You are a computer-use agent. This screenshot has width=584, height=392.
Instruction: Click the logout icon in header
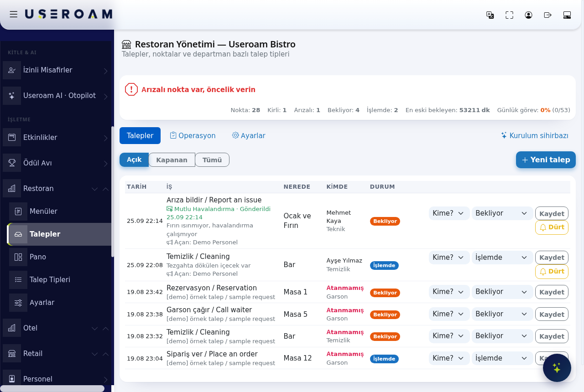pyautogui.click(x=548, y=15)
